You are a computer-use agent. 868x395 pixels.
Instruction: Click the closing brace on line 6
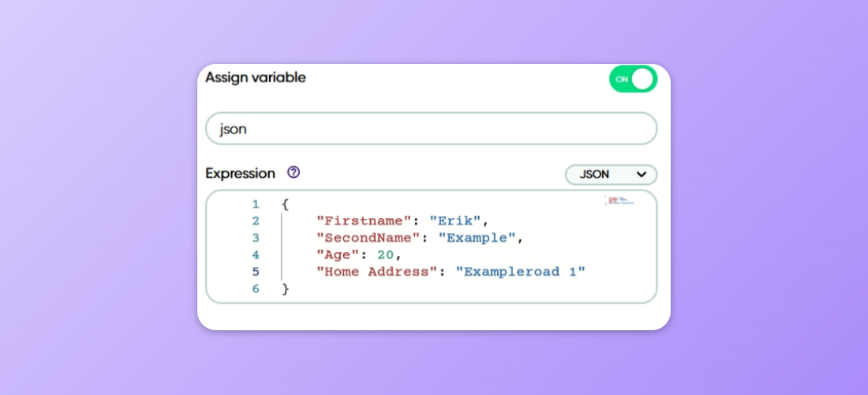click(286, 289)
